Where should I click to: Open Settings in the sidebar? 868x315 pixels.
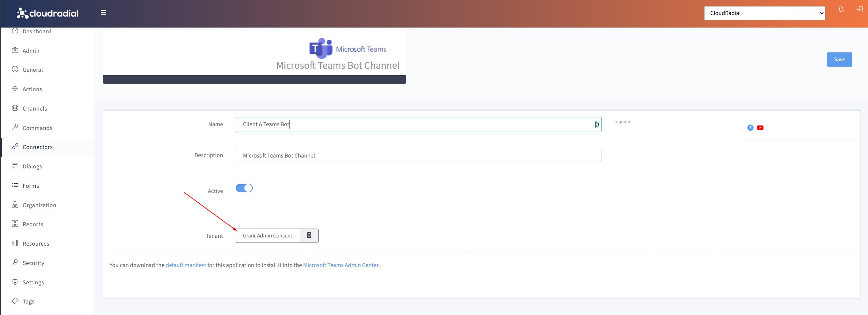pyautogui.click(x=33, y=282)
